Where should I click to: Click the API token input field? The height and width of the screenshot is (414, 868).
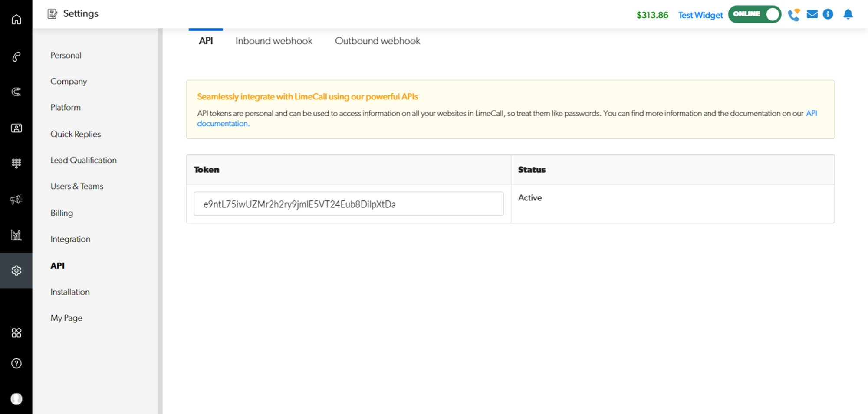(x=349, y=204)
